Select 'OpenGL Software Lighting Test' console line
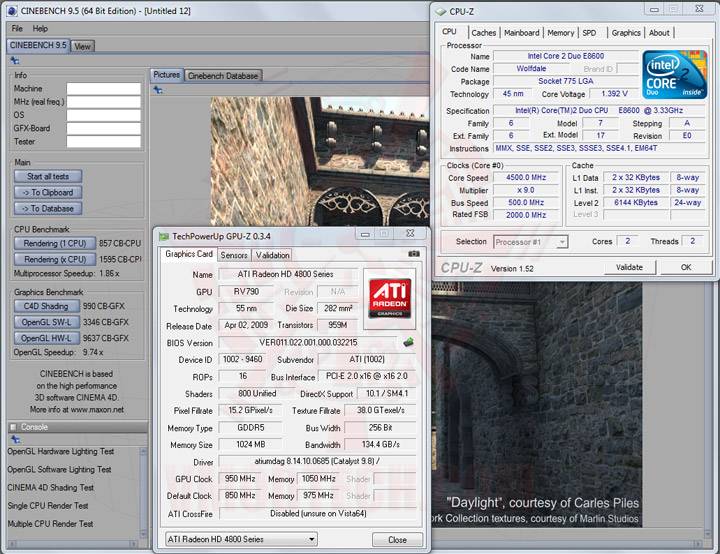The image size is (720, 554). [59, 469]
